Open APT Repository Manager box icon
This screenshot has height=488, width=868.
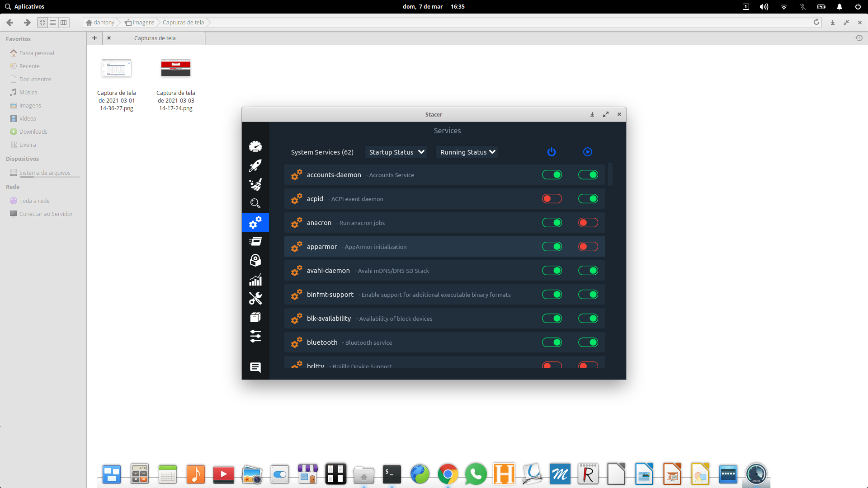pyautogui.click(x=255, y=317)
